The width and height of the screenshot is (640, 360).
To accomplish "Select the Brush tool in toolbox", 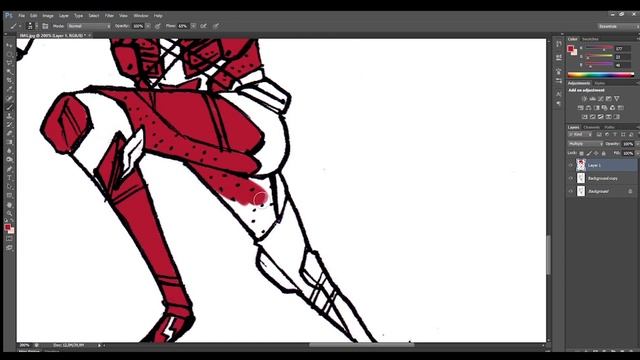I will (x=9, y=107).
